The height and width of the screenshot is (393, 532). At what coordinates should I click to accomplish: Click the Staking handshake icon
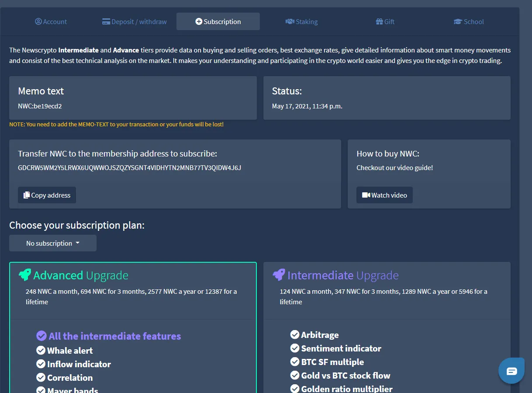click(x=290, y=21)
